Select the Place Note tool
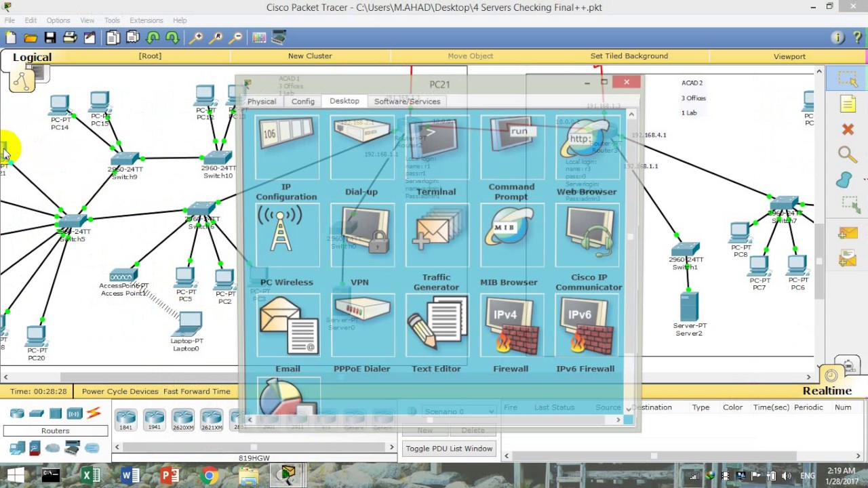 pos(848,104)
